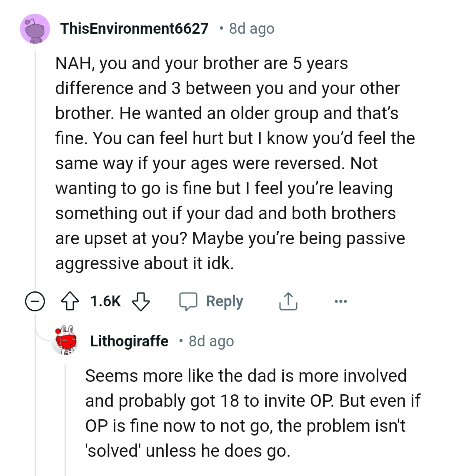This screenshot has height=476, width=450.
Task: Toggle a downvote on Lithogiraffe's parent comment
Action: point(141,302)
